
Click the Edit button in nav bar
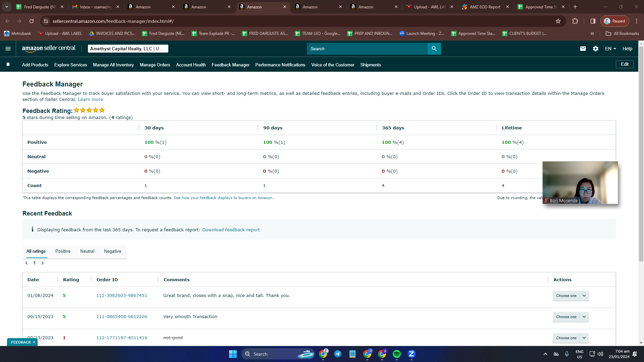pos(625,64)
